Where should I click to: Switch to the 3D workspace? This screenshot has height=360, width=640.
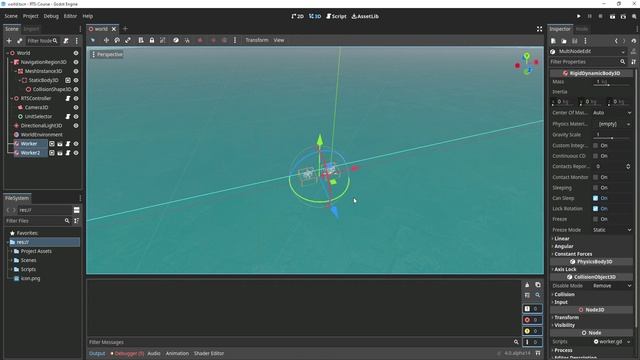315,16
